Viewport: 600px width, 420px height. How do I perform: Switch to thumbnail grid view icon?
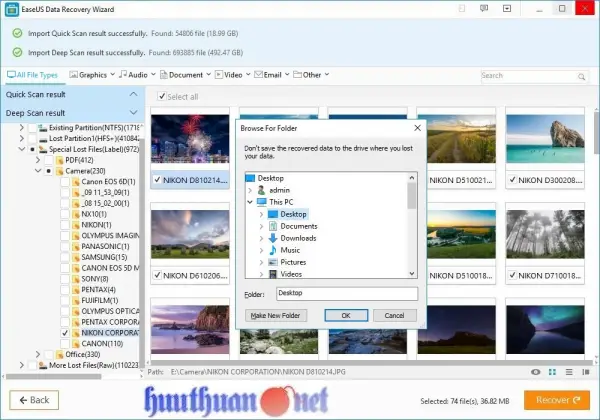click(x=552, y=372)
